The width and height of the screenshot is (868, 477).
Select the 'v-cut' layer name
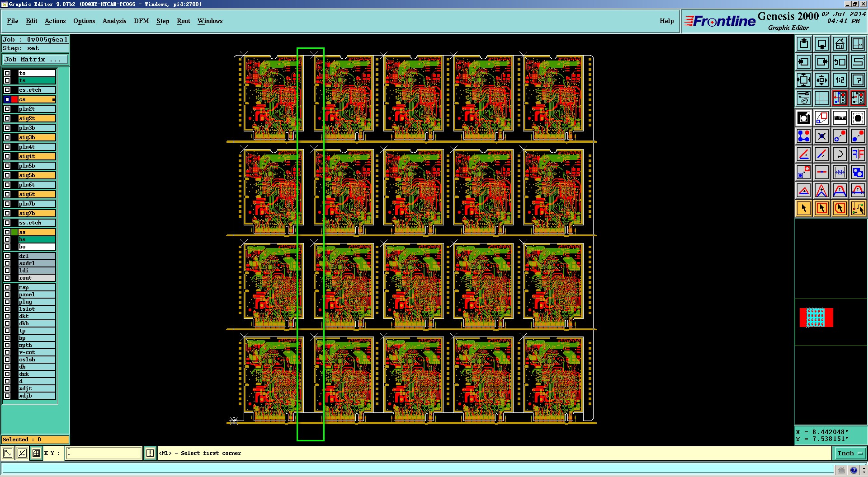click(x=37, y=352)
